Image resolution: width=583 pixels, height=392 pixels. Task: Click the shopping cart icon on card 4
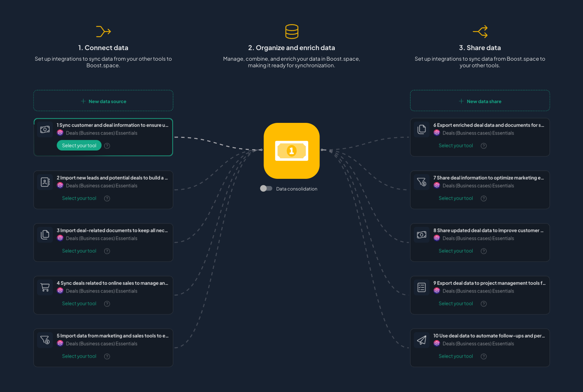(x=45, y=287)
